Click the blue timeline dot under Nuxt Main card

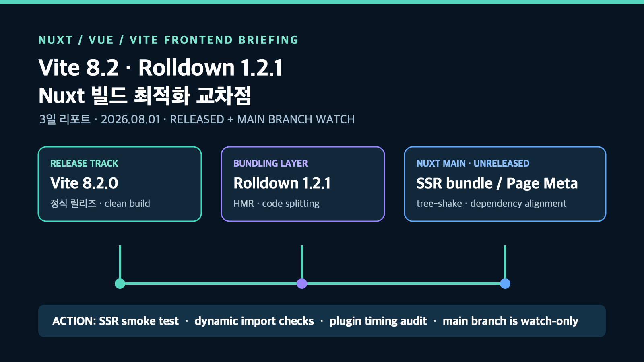(505, 284)
